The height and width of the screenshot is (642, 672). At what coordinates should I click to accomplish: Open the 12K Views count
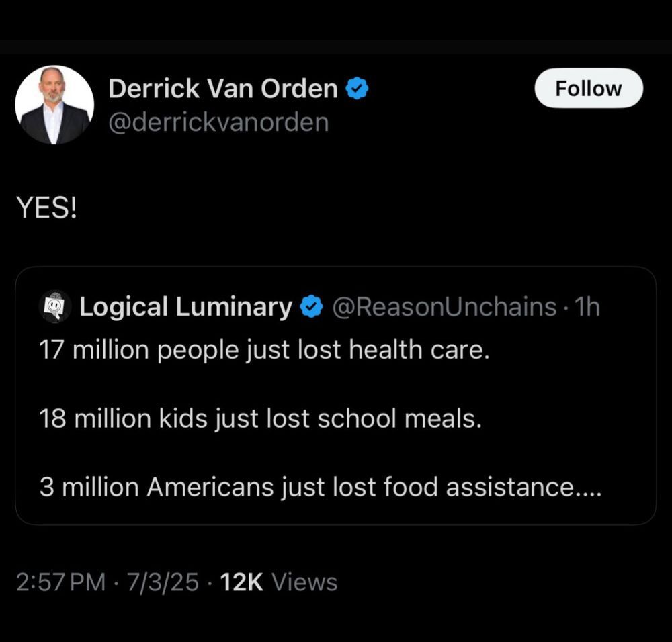tap(242, 582)
